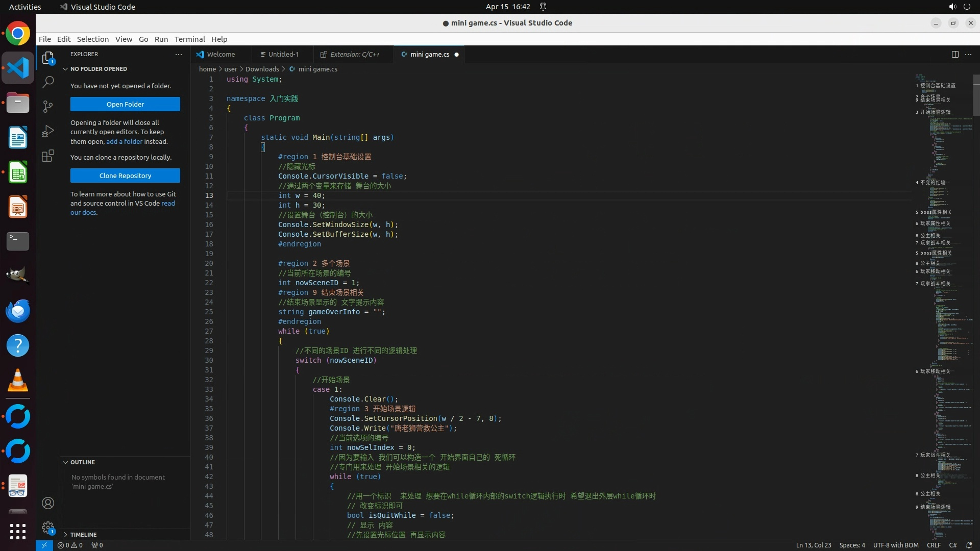
Task: Change indentation via Spaces: 4 indicator
Action: point(852,545)
